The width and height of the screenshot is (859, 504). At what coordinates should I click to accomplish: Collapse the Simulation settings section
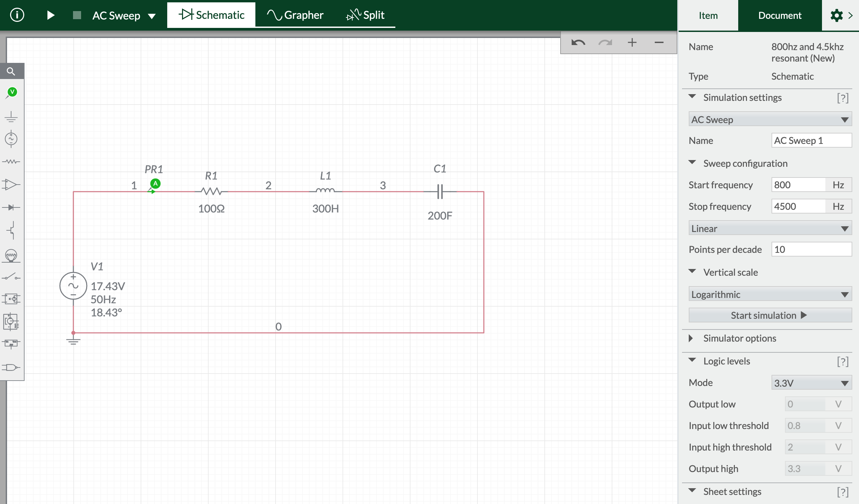pyautogui.click(x=693, y=98)
